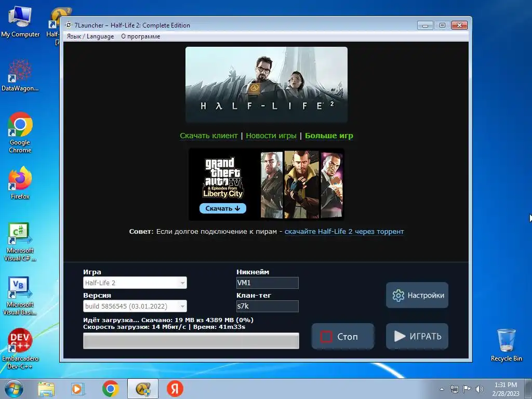
Task: Open Microsoft Visual Basic desktop shortcut
Action: (x=20, y=296)
